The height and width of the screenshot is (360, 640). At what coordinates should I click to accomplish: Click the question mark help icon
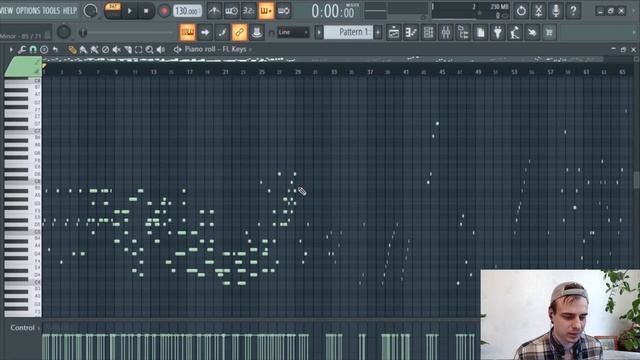tap(573, 11)
